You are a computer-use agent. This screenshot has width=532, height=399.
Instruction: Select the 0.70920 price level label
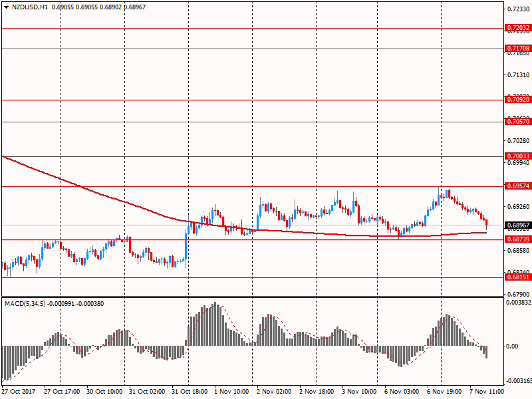coord(518,99)
